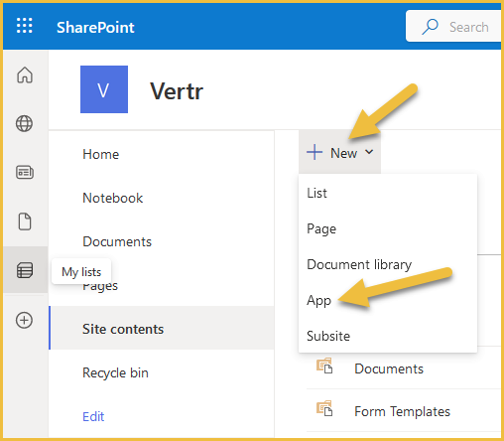Open the app launcher waffle icon
The image size is (504, 441).
click(x=25, y=26)
